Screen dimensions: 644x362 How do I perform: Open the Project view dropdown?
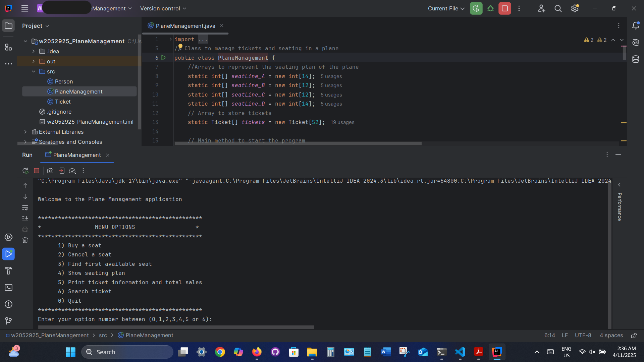coord(36,26)
